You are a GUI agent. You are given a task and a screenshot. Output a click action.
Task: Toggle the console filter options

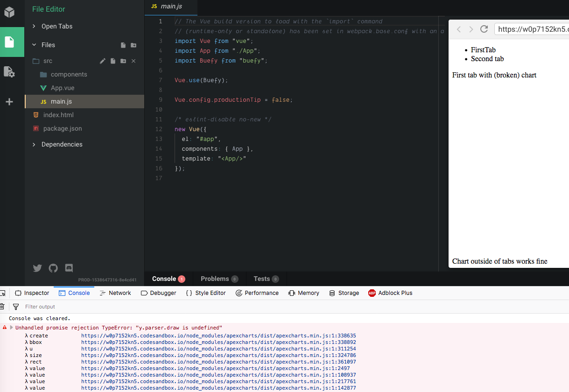[x=16, y=307]
